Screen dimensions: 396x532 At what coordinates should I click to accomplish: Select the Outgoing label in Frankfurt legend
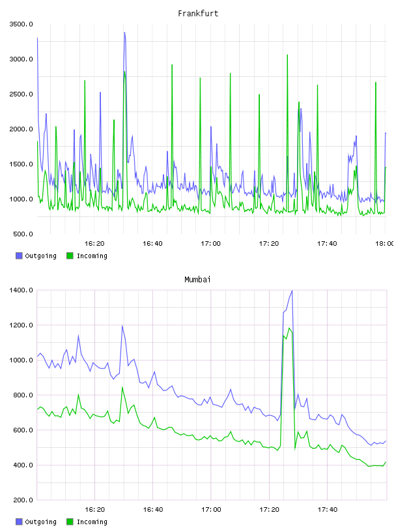coord(40,256)
